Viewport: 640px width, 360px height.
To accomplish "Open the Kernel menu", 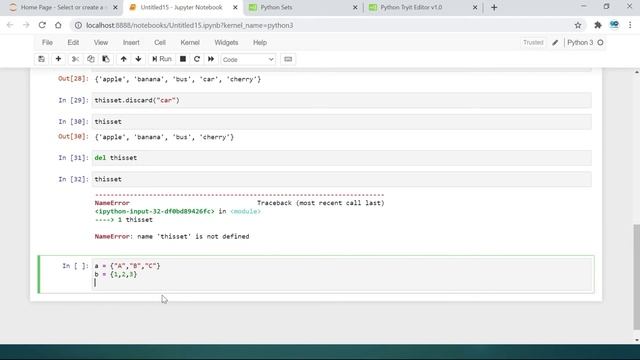I will 190,42.
